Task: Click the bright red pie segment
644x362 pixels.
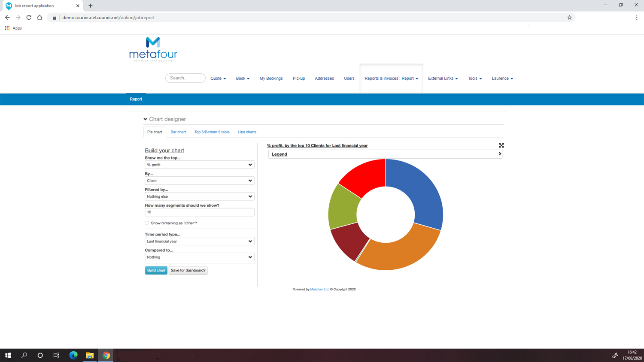Action: coord(367,176)
